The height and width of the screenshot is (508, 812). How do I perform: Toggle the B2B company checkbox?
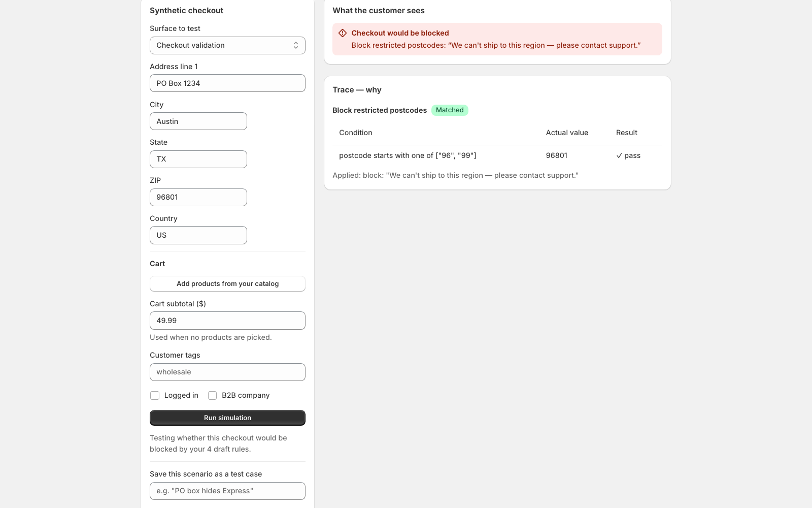(213, 395)
